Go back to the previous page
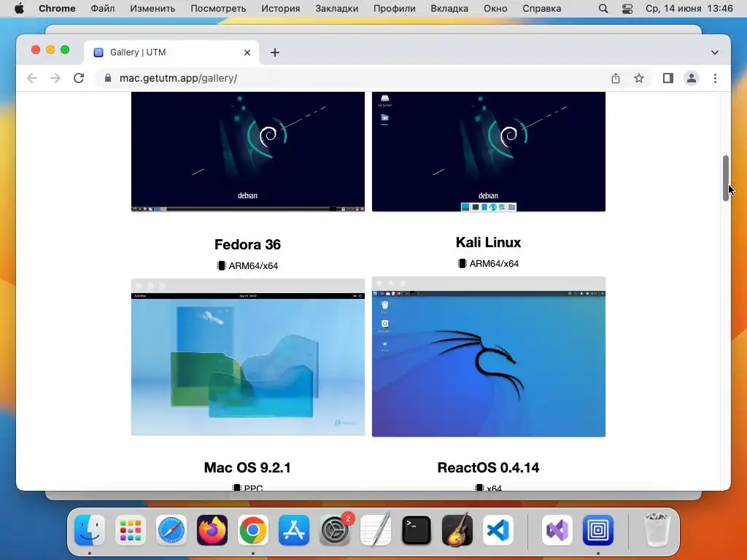Viewport: 747px width, 560px height. click(x=32, y=78)
